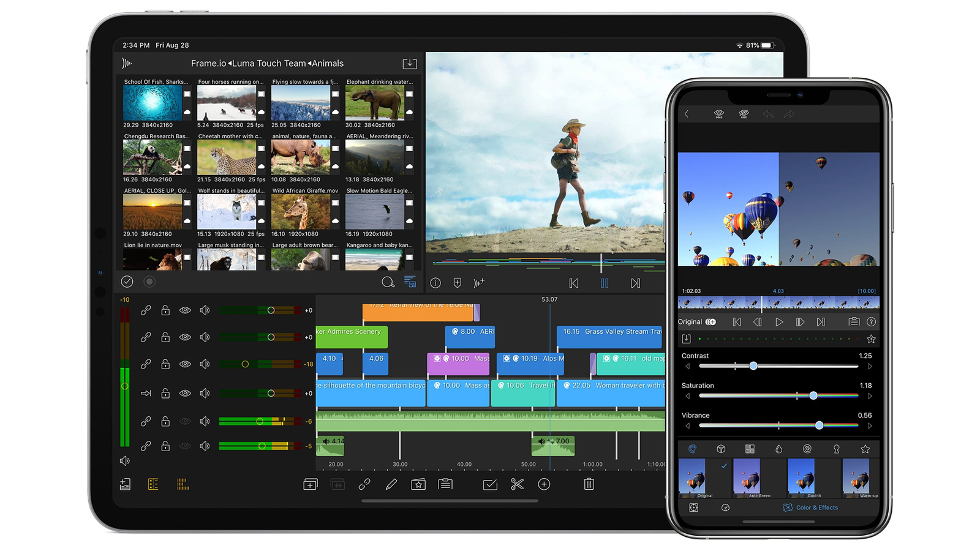Viewport: 980px width, 551px height.
Task: Mute the -5 audio track speaker
Action: point(205,446)
